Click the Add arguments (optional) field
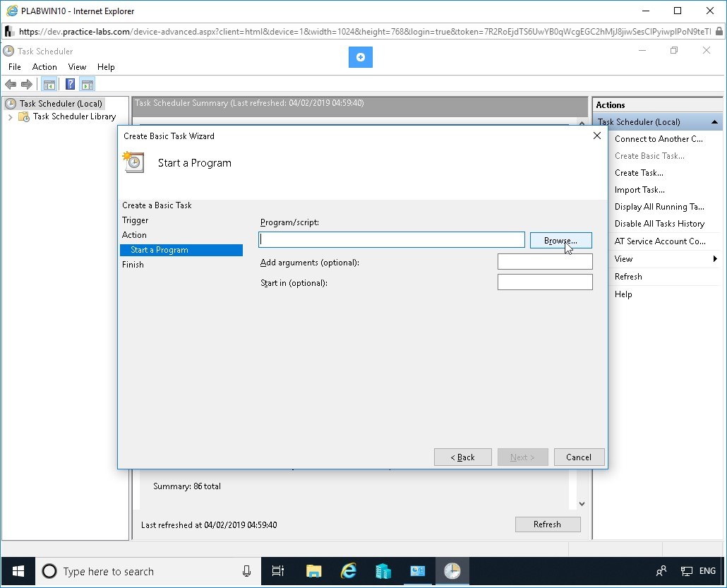This screenshot has height=588, width=727. tap(545, 262)
